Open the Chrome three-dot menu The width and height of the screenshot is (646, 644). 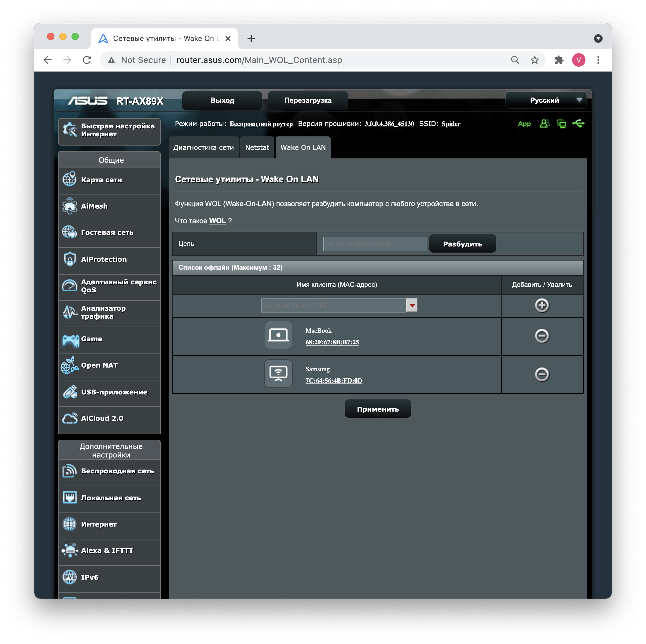click(598, 60)
